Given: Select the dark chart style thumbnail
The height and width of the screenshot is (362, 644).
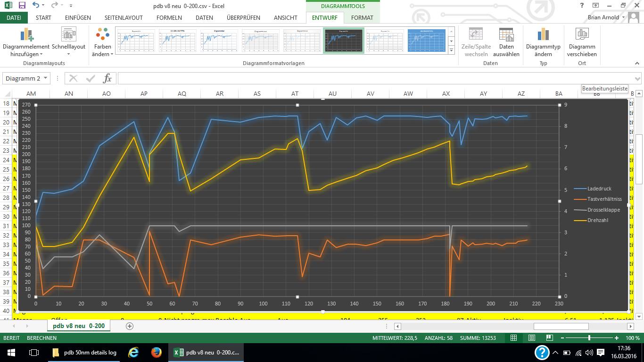Looking at the screenshot, I should coord(344,41).
